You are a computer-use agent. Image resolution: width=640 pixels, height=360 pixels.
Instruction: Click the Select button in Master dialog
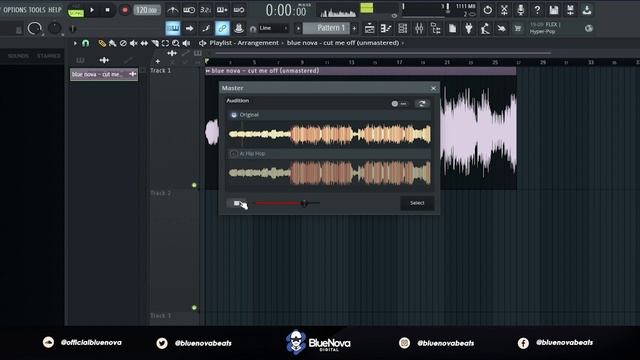tap(417, 203)
